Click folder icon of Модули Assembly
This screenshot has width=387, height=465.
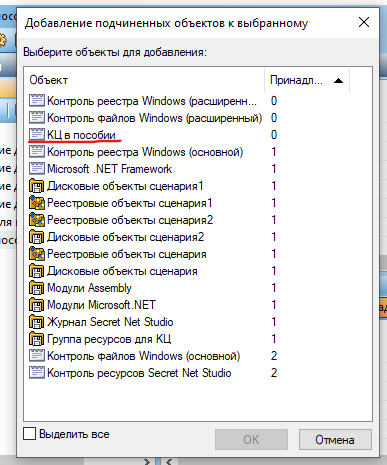pyautogui.click(x=37, y=288)
